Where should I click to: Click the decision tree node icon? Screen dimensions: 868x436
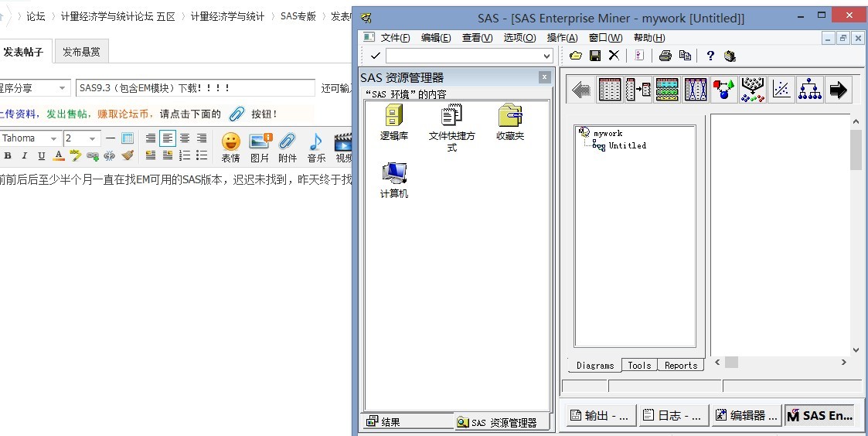809,90
